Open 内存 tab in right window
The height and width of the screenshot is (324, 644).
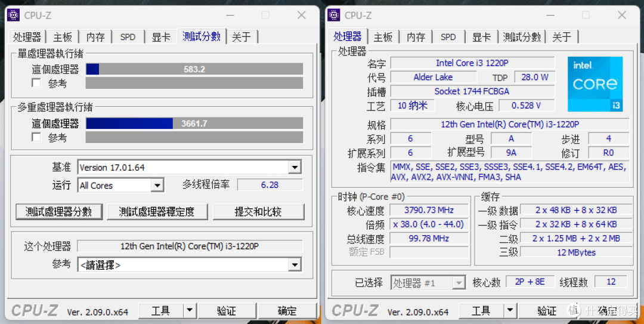416,37
